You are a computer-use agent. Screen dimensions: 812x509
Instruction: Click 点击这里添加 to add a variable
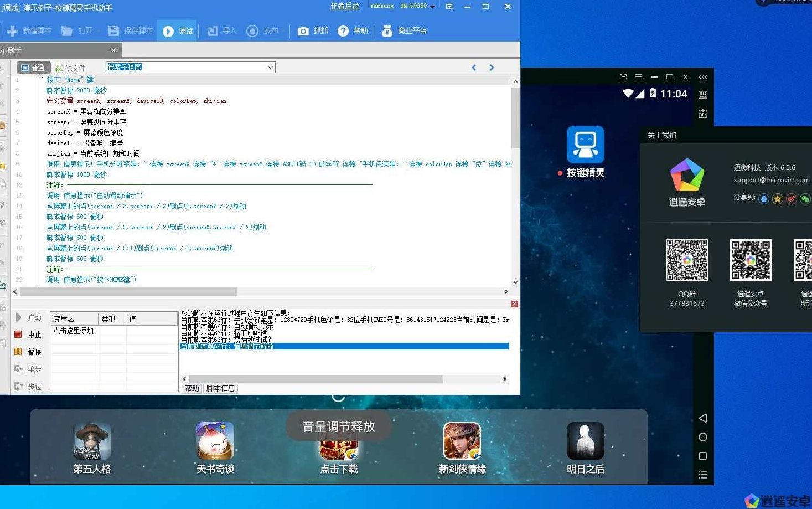[74, 331]
